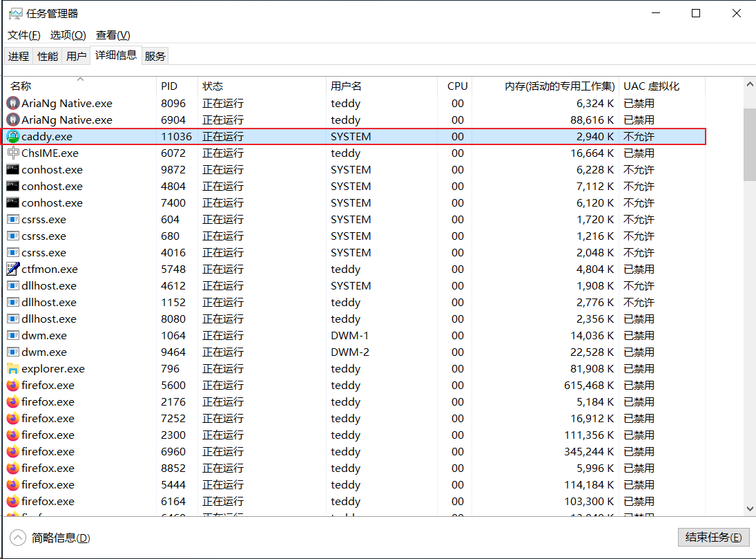This screenshot has width=756, height=559.
Task: Open the 选项(O) menu
Action: click(68, 35)
